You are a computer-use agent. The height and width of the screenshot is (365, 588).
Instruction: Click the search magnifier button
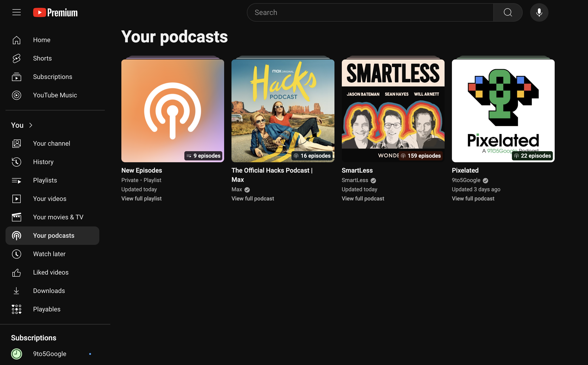click(508, 13)
